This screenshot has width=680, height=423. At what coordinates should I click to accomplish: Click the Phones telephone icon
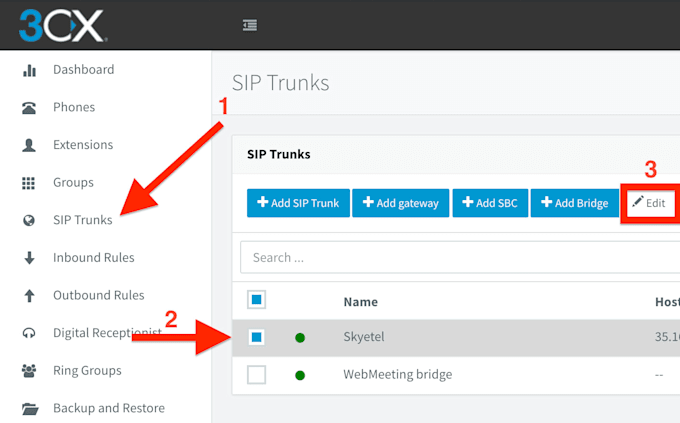tap(29, 108)
